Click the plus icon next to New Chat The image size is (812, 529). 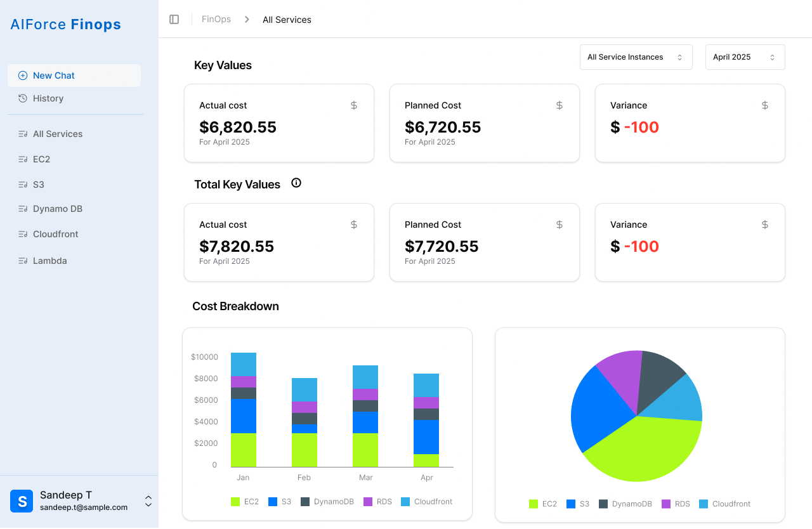(x=23, y=75)
